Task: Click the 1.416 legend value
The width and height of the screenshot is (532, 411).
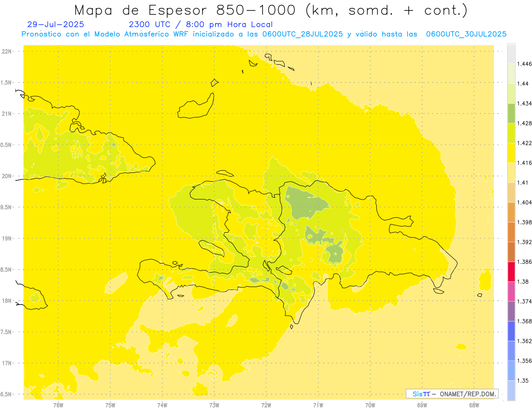Action: pos(524,163)
